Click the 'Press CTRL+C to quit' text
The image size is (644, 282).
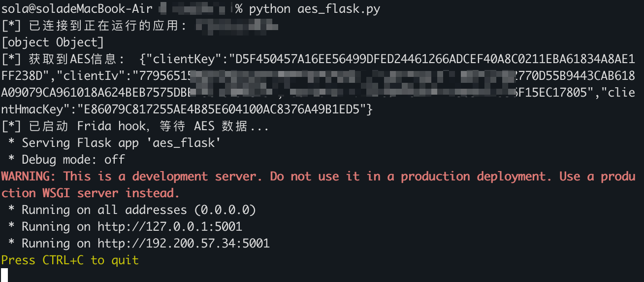[70, 260]
